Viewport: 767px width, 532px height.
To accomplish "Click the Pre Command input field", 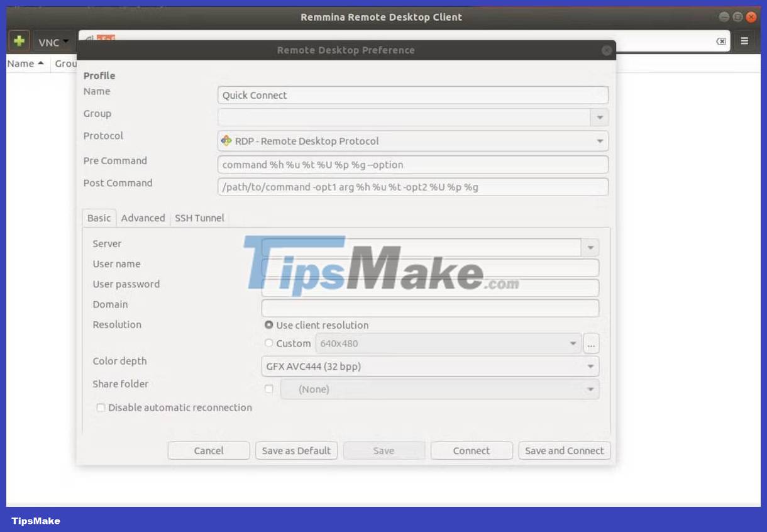I will [x=413, y=165].
